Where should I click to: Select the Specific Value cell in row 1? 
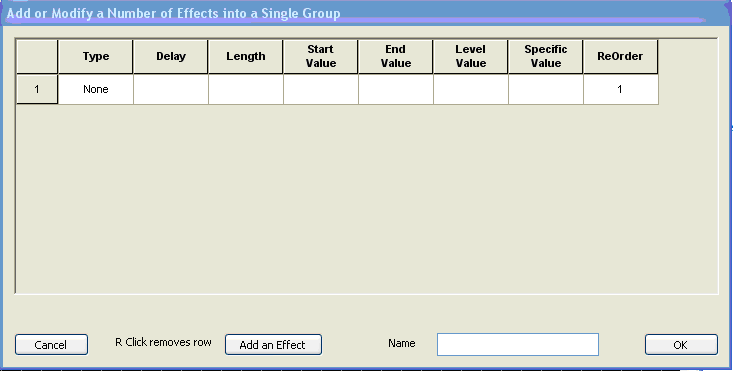[546, 89]
